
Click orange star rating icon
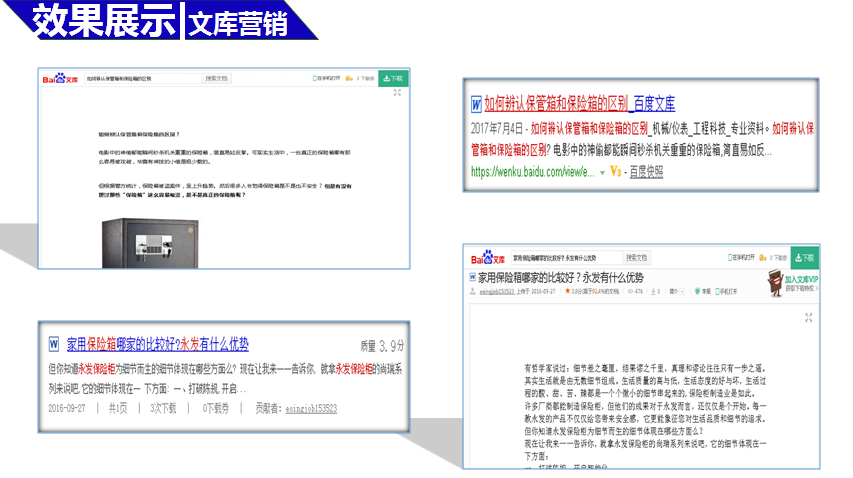(x=567, y=291)
